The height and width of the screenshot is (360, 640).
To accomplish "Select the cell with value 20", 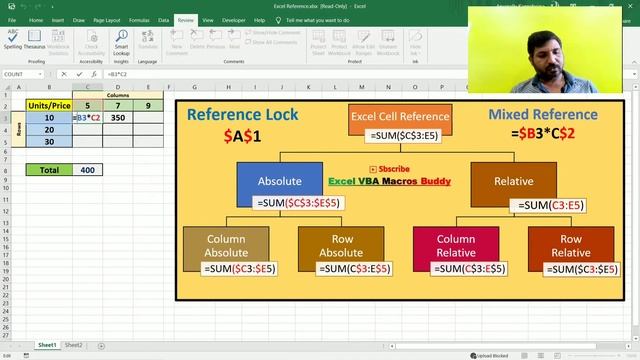I will point(49,129).
